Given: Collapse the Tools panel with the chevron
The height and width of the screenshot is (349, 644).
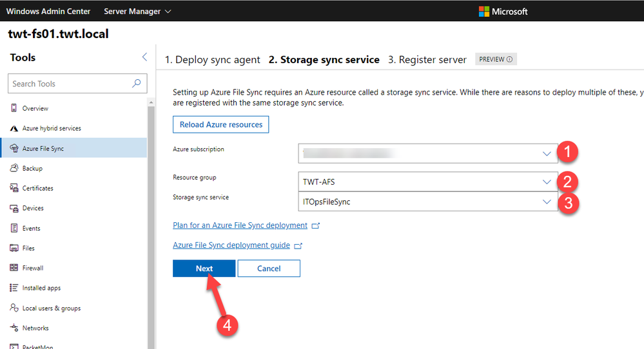Looking at the screenshot, I should [x=144, y=57].
